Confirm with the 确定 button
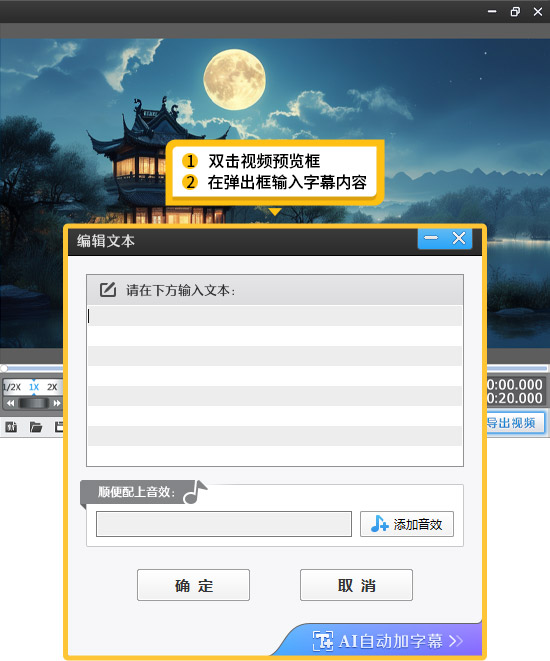The image size is (550, 661). click(193, 585)
